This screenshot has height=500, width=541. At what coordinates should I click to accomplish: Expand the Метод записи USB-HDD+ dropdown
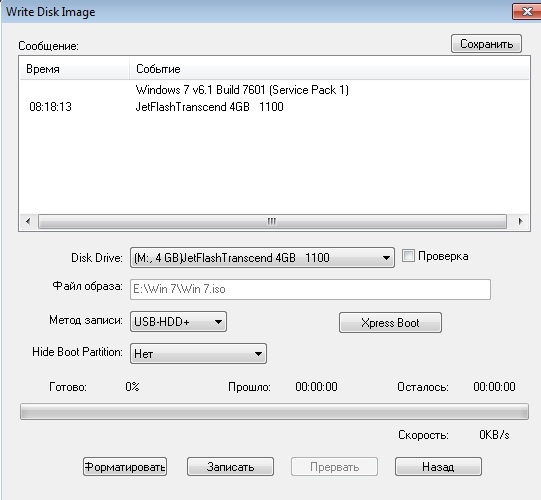[x=178, y=322]
